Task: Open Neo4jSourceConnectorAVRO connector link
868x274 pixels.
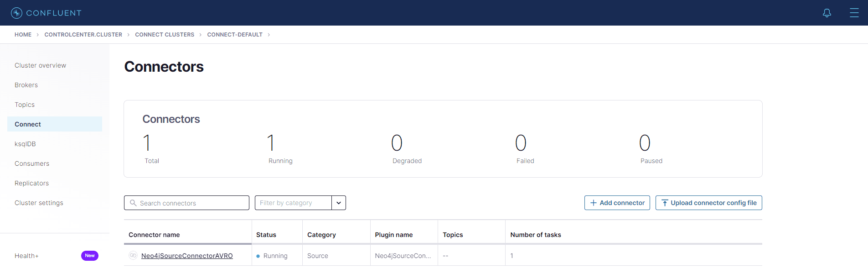Action: 187,256
